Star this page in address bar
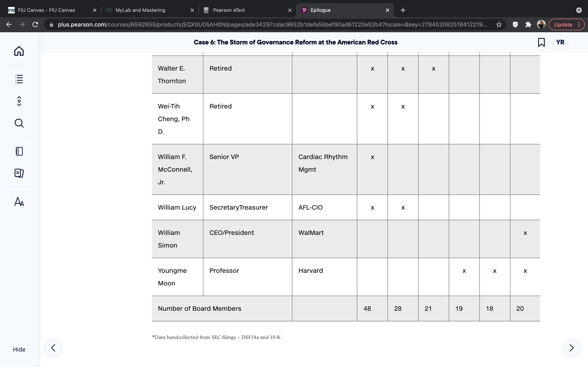 (x=499, y=24)
